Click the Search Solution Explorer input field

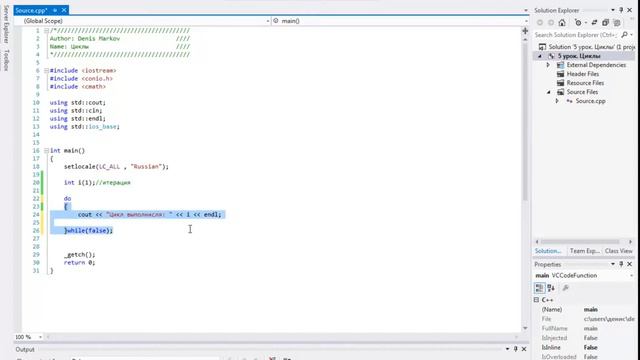click(x=577, y=35)
